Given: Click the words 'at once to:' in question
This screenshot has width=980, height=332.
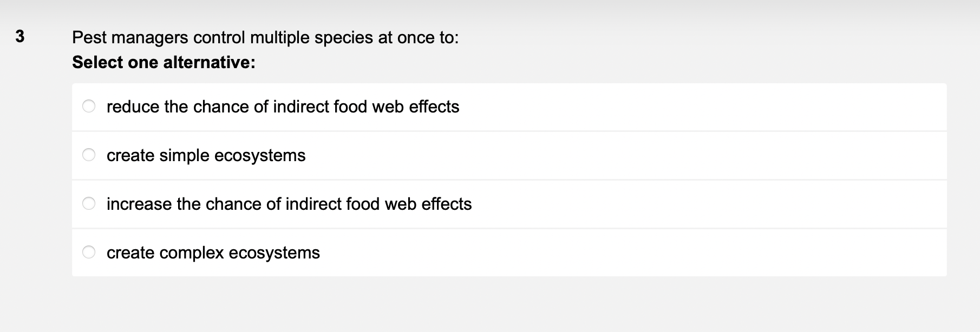Looking at the screenshot, I should 417,37.
